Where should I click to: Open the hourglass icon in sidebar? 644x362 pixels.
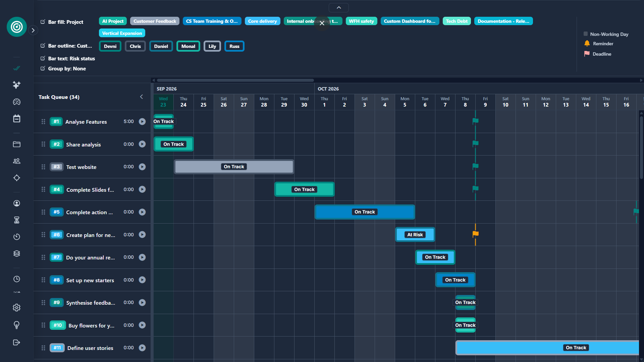pyautogui.click(x=16, y=220)
